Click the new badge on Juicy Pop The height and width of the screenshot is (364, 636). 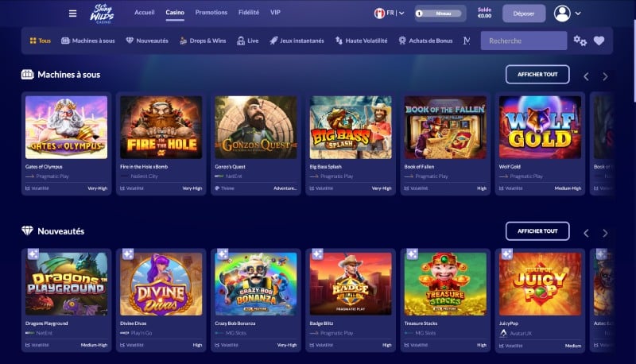507,254
